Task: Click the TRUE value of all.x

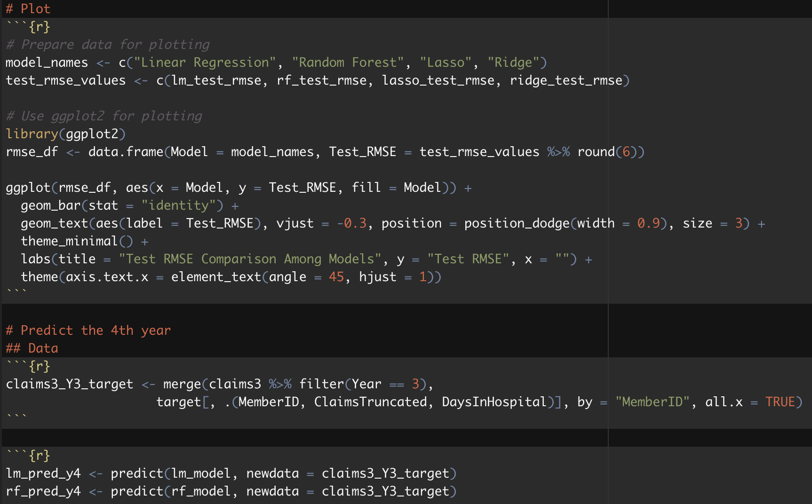Action: pos(780,402)
